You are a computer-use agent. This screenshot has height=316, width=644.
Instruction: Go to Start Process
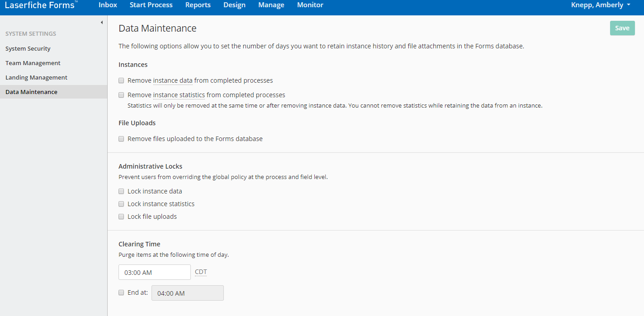click(x=151, y=5)
